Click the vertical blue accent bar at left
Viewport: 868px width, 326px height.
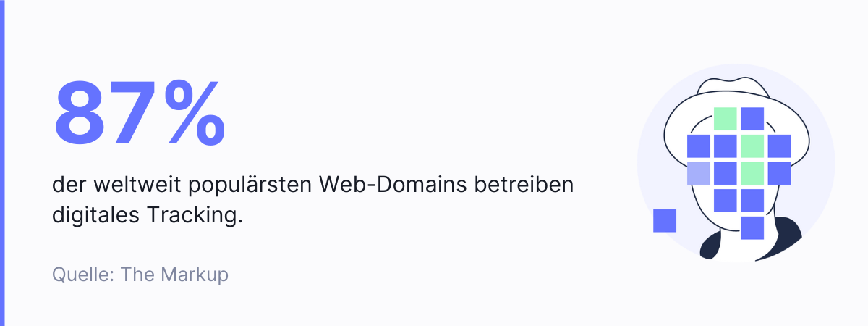2,163
